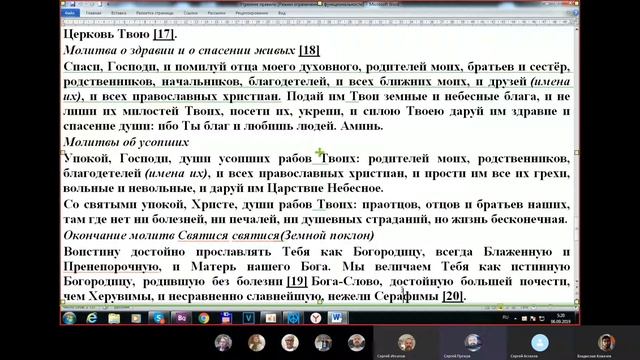Click the italic text '(Земной поклон)'
The height and width of the screenshot is (360, 640).
[327, 236]
